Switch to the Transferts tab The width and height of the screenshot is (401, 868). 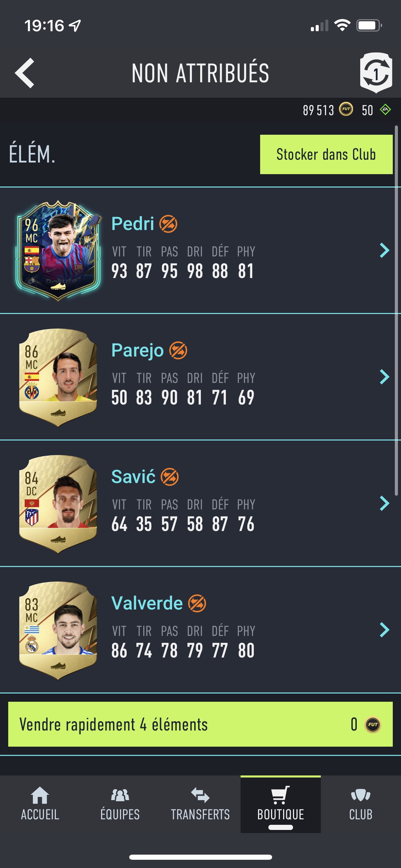(200, 804)
